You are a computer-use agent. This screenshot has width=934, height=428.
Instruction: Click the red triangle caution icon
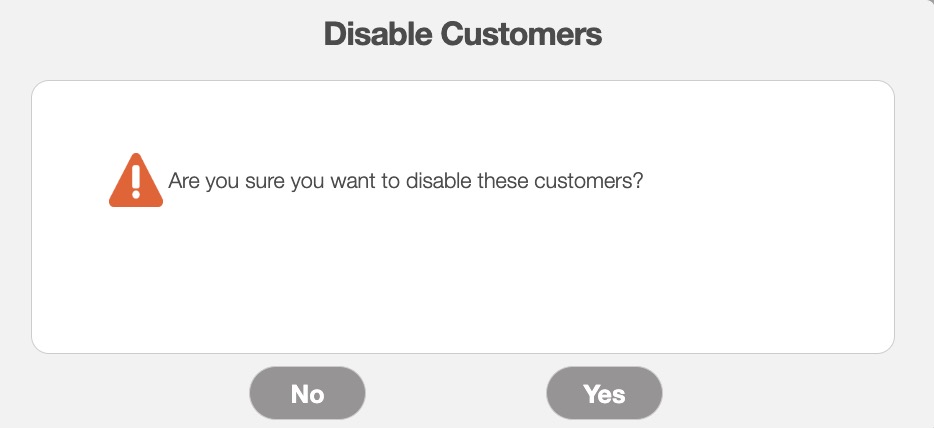click(135, 181)
